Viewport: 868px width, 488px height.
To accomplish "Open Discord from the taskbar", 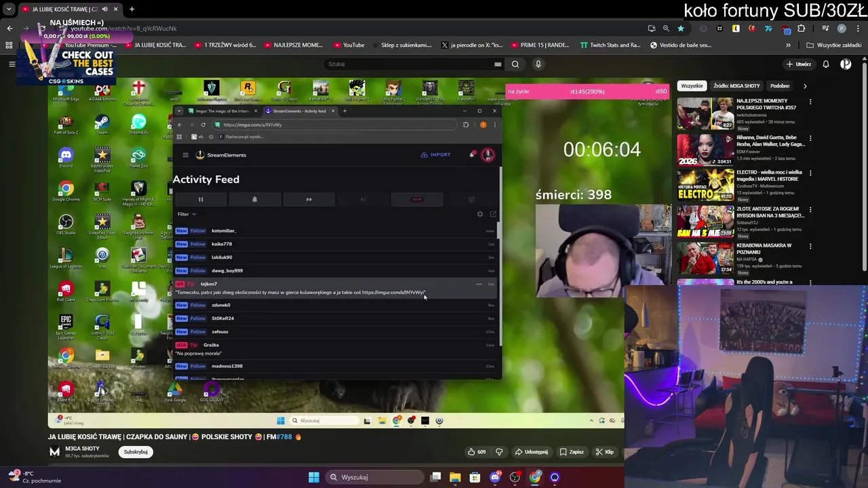I will [x=495, y=477].
